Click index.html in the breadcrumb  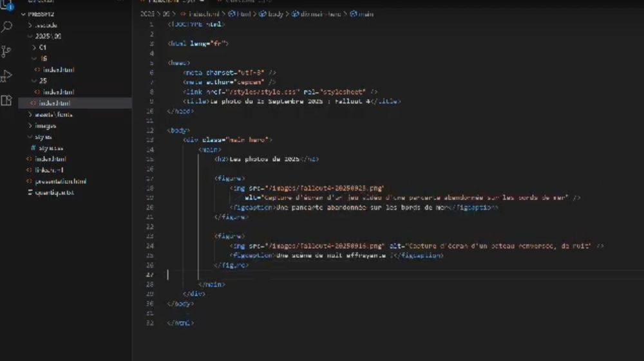pos(204,14)
